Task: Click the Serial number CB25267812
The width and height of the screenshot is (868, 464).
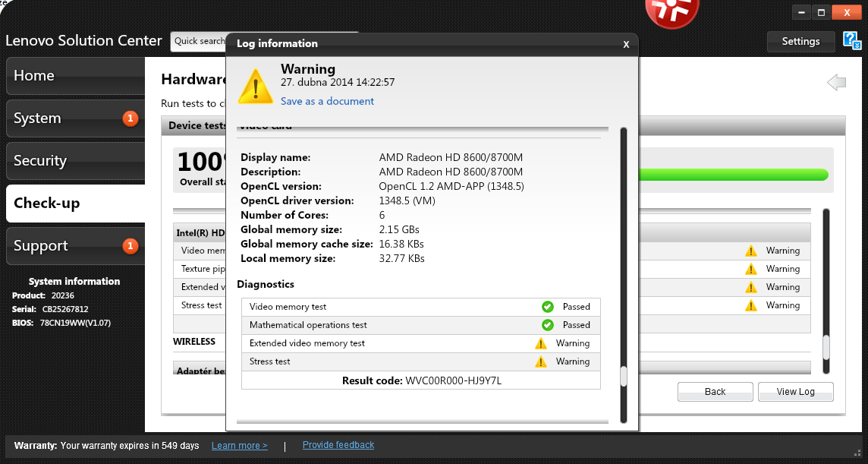Action: click(x=65, y=309)
